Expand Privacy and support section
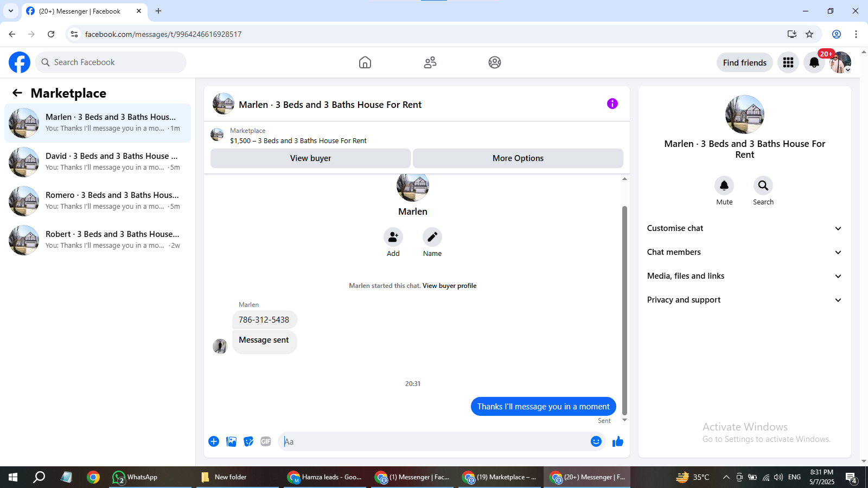Screen dimensions: 868x488 point(744,300)
